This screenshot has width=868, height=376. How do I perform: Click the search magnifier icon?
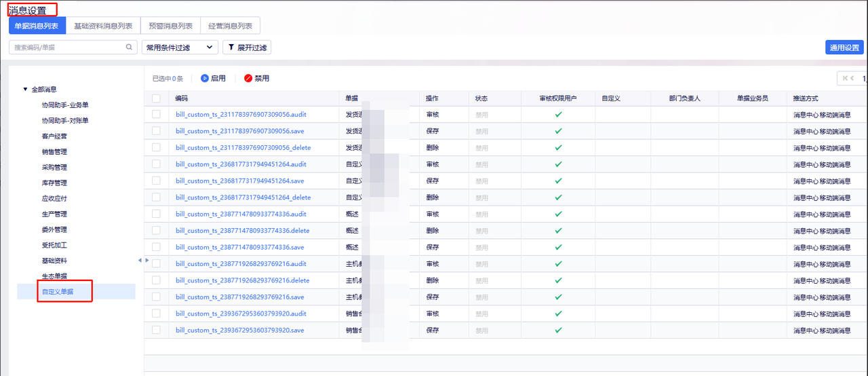click(x=129, y=48)
